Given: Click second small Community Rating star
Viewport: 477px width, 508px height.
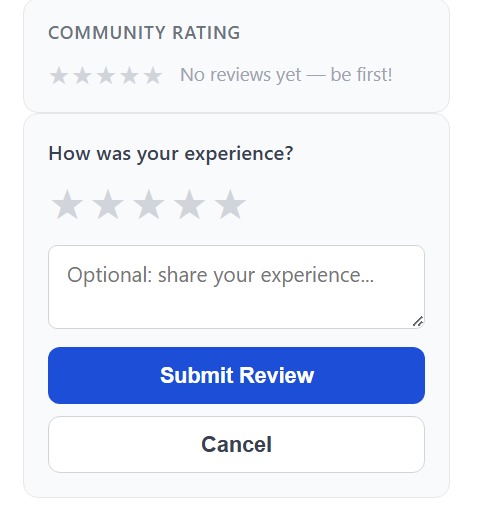Looking at the screenshot, I should pyautogui.click(x=82, y=75).
